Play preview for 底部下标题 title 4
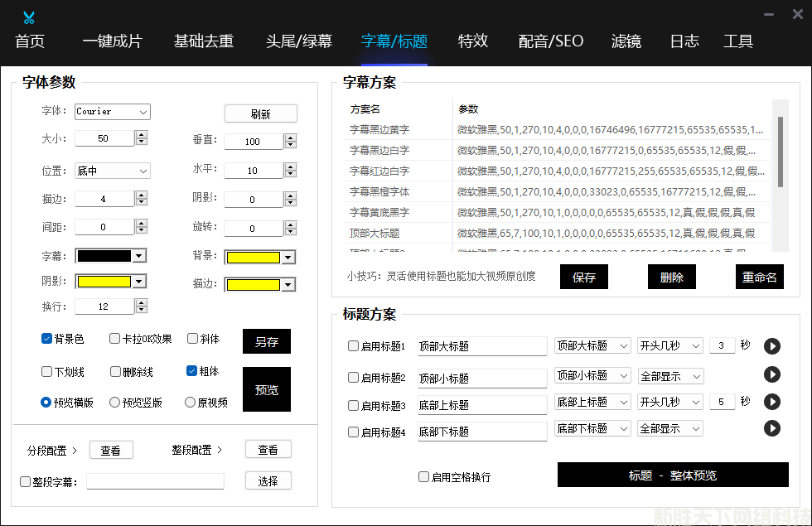The image size is (812, 526). (772, 428)
